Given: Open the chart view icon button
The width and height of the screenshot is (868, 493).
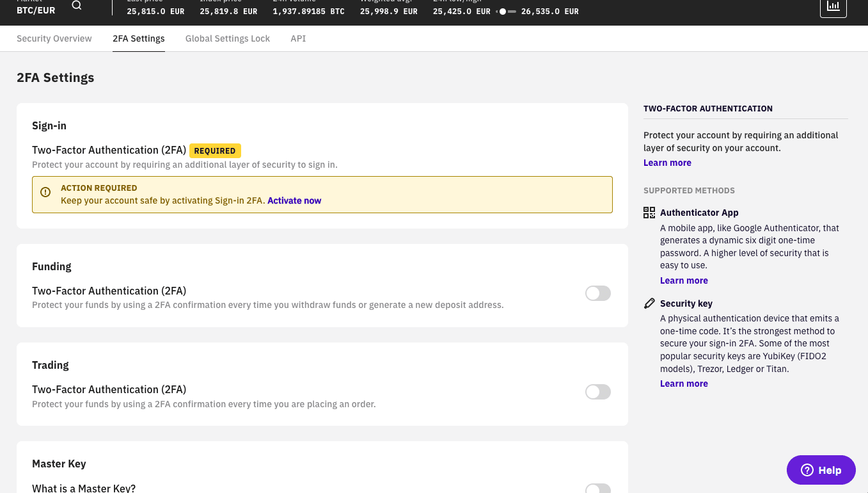Looking at the screenshot, I should pos(833,6).
